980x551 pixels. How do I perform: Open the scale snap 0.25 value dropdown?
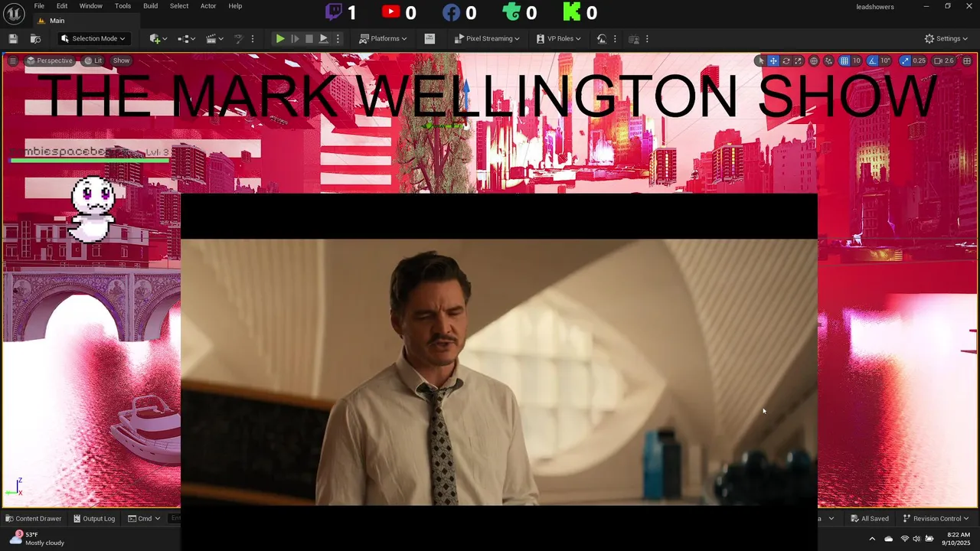coord(920,60)
